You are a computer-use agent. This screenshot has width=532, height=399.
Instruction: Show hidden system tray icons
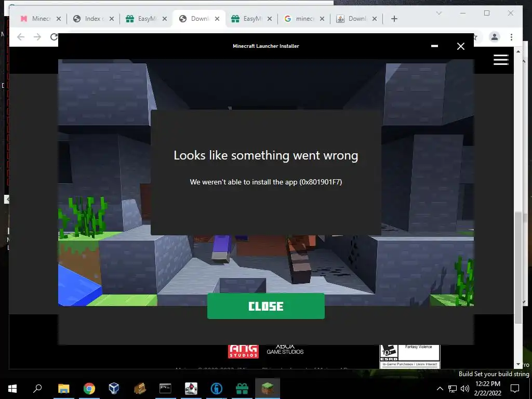(x=440, y=389)
